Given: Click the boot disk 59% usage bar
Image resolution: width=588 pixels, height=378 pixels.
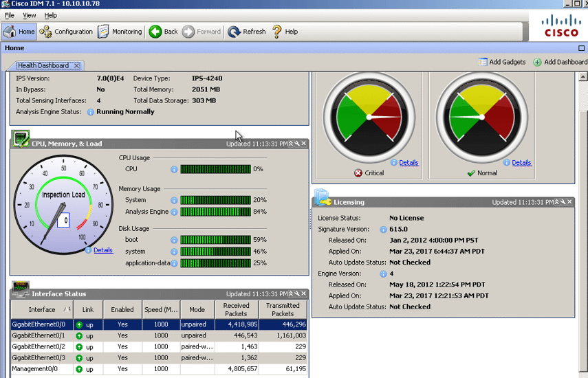Looking at the screenshot, I should coord(216,240).
